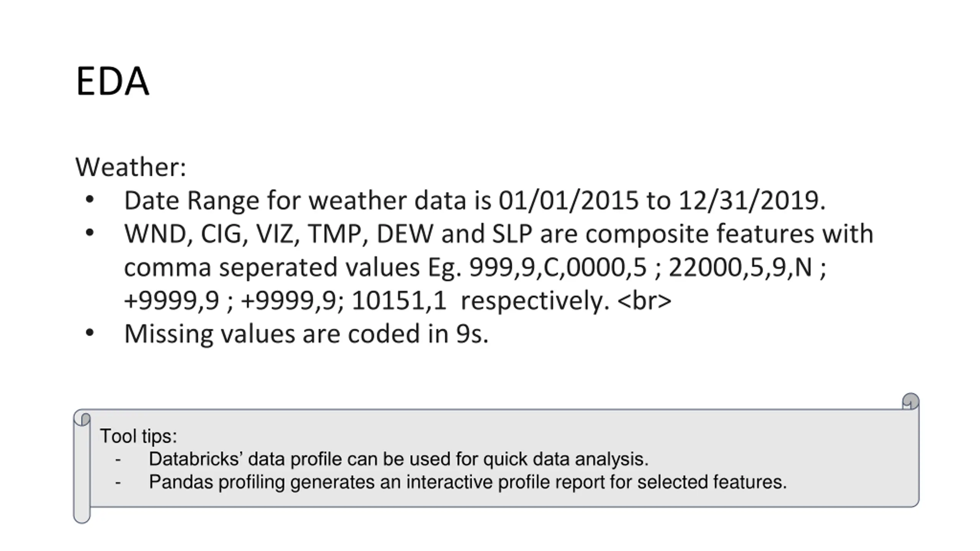Select the example value 22000,5,9,N
This screenshot has width=980, height=551.
click(x=740, y=267)
